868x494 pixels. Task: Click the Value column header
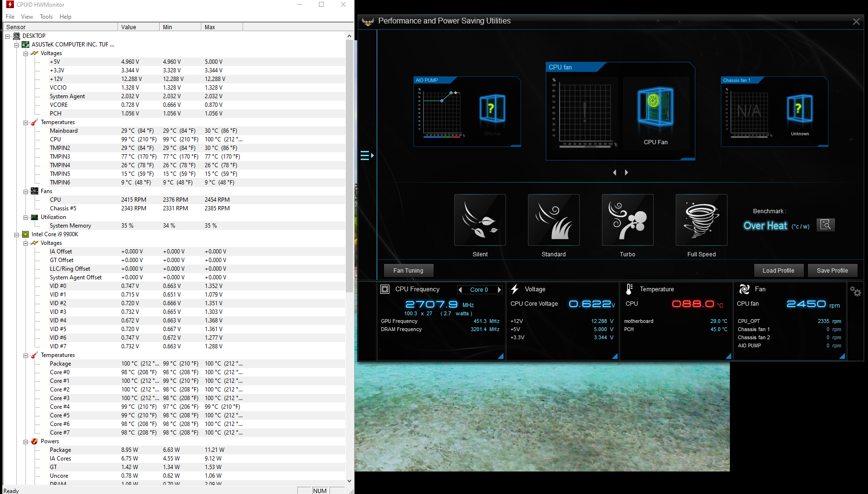pyautogui.click(x=139, y=27)
